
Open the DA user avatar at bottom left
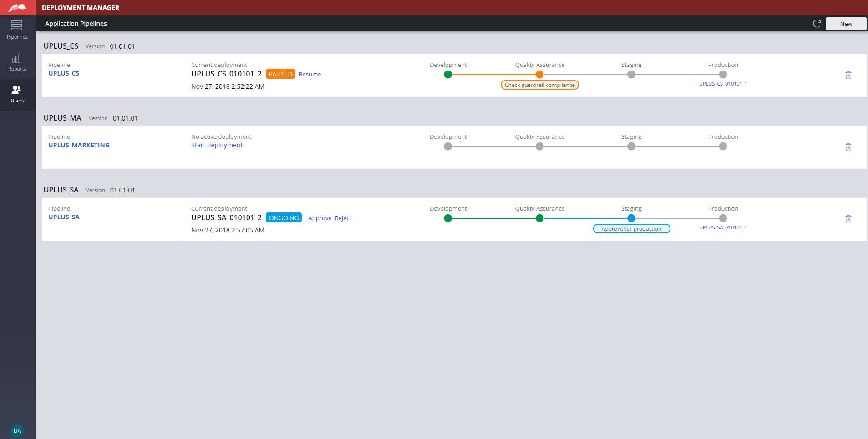[17, 430]
